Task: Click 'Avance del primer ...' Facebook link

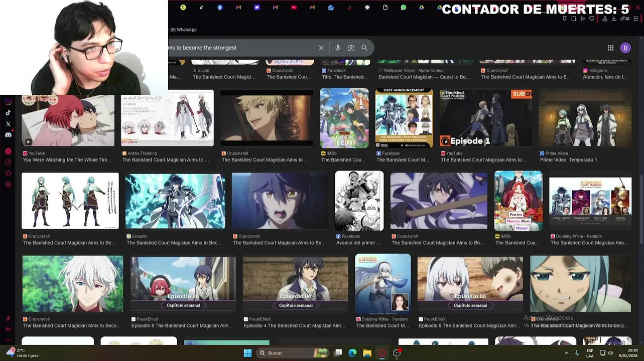Action: (358, 243)
